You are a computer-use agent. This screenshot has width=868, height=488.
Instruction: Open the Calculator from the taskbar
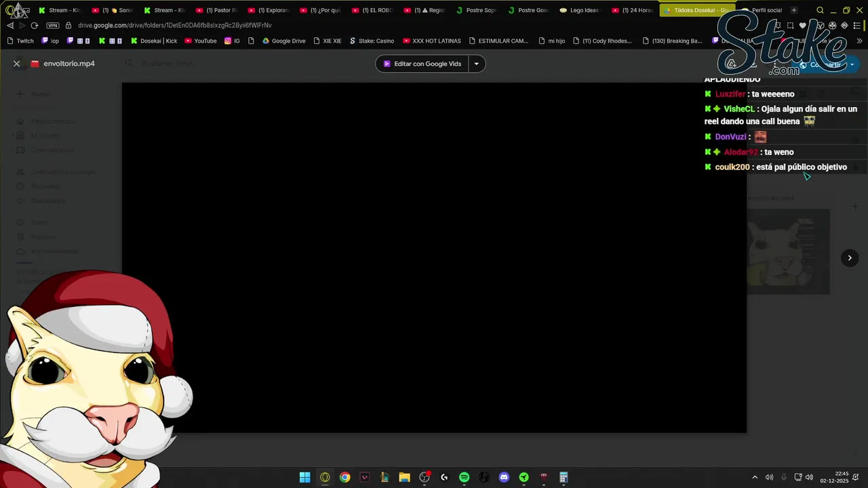564,477
